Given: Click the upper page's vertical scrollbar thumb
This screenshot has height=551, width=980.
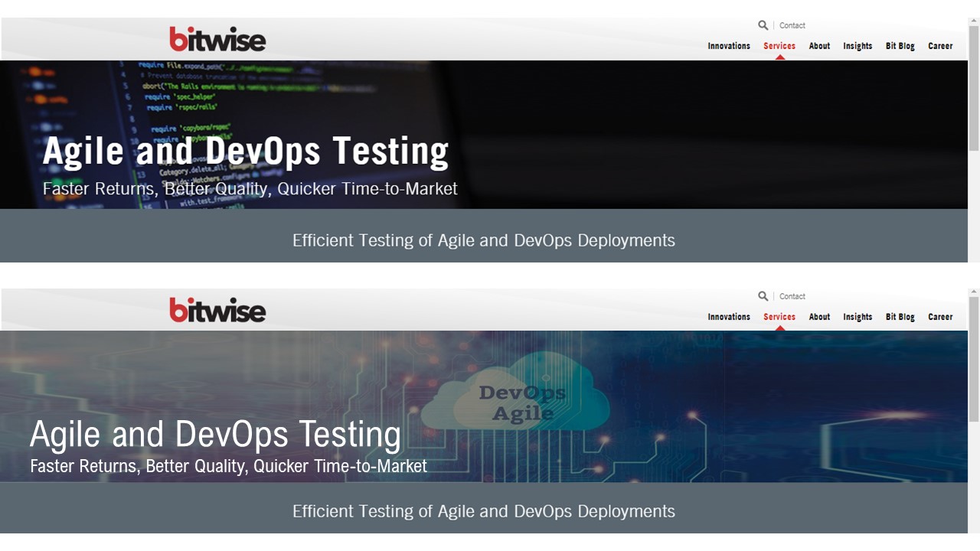Looking at the screenshot, I should coord(974,88).
